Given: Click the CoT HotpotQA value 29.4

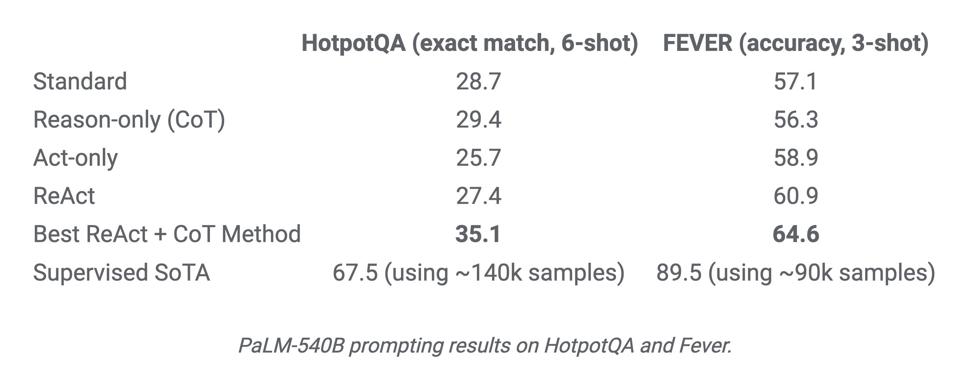Looking at the screenshot, I should (478, 120).
